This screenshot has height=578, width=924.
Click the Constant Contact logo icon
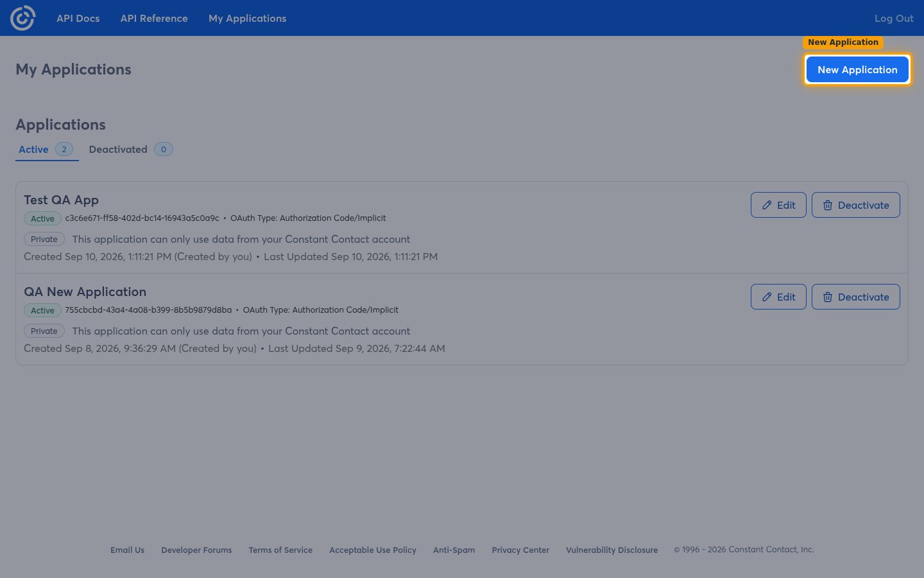click(x=22, y=18)
